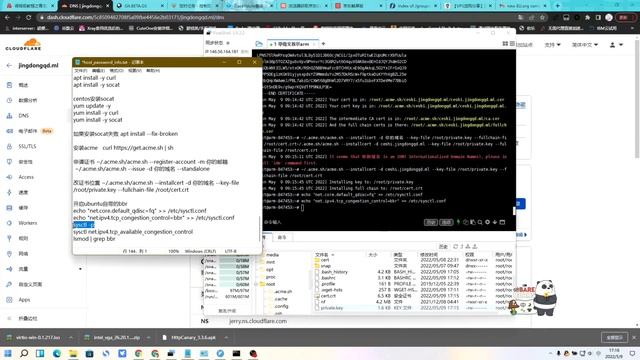Screen dimensions: 640x360
Task: Expand the Cloudflare sidebar item with arrow
Action: click(80, 269)
